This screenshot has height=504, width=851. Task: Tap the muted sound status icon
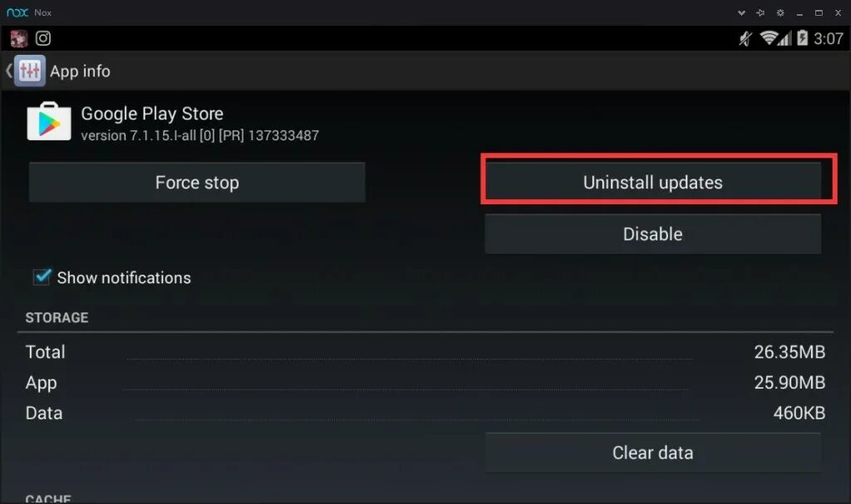[x=745, y=38]
